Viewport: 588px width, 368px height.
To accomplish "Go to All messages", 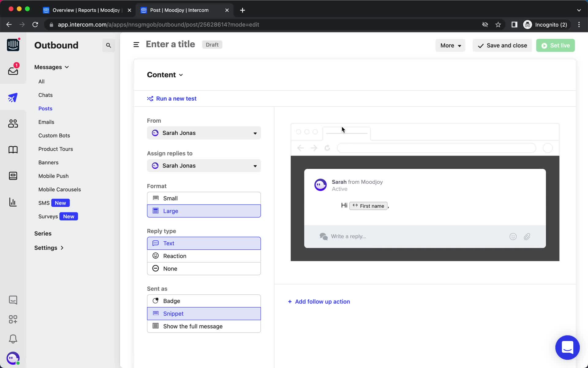I will (x=41, y=82).
